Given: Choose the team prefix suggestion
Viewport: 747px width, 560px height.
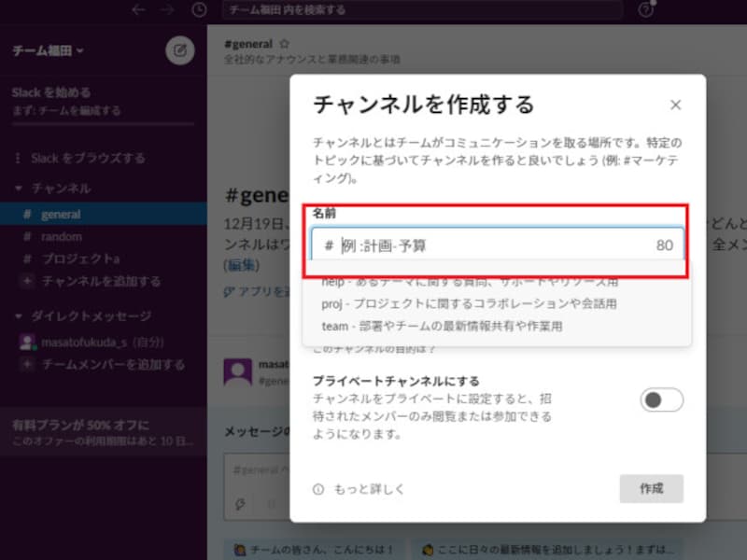Looking at the screenshot, I should click(x=442, y=326).
